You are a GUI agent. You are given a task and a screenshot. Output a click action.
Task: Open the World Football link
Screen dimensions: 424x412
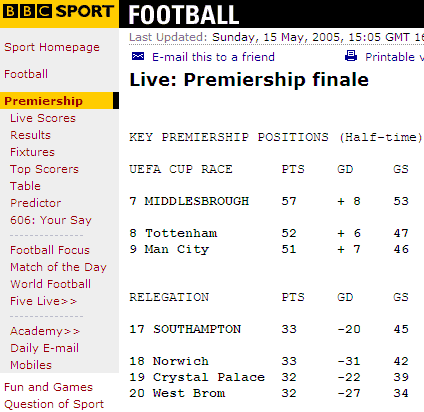pyautogui.click(x=50, y=284)
